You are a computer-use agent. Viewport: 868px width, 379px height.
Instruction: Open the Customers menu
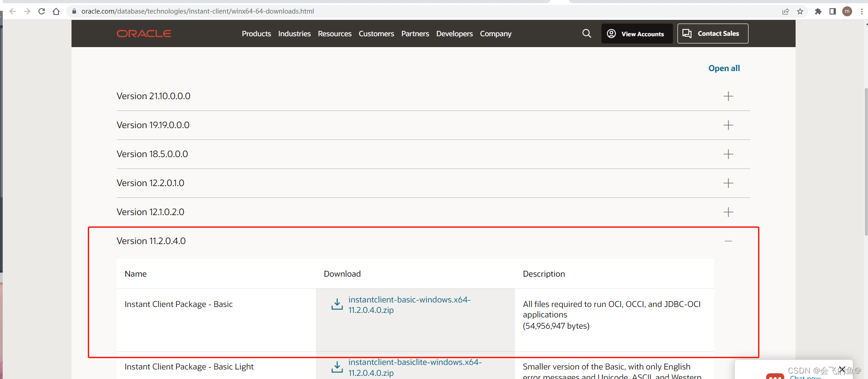pyautogui.click(x=376, y=34)
